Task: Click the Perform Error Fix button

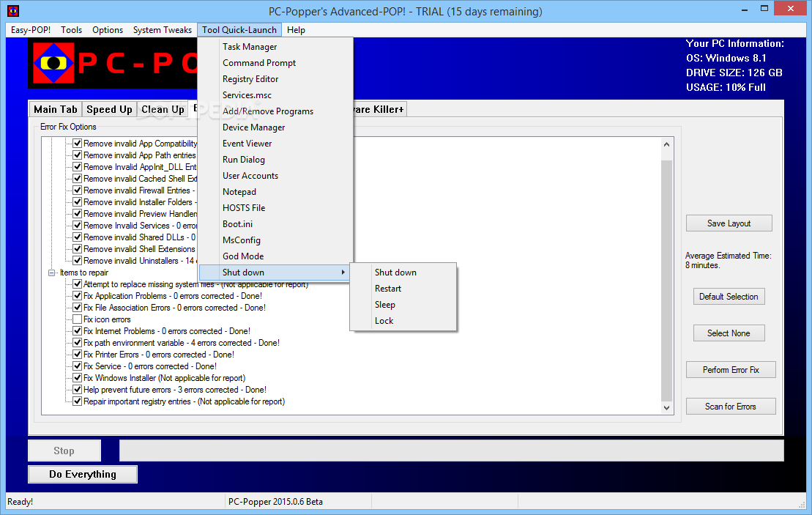Action: (731, 370)
